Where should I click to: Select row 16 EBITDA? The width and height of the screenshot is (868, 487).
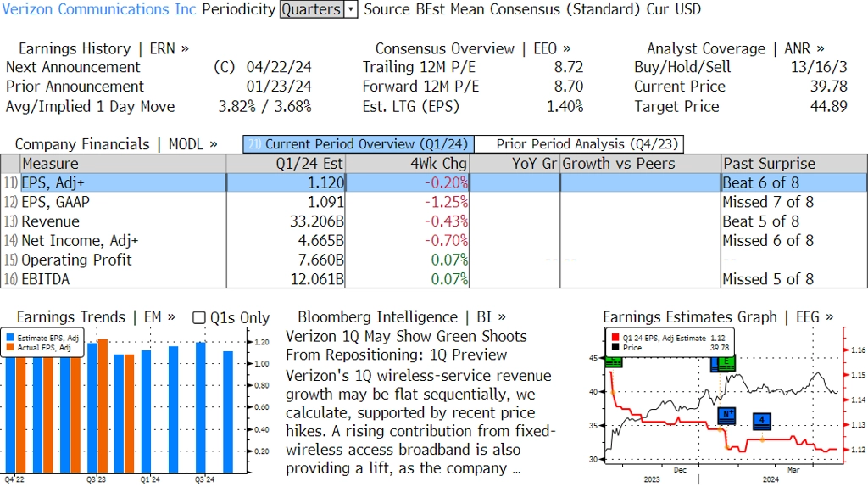[x=433, y=279]
